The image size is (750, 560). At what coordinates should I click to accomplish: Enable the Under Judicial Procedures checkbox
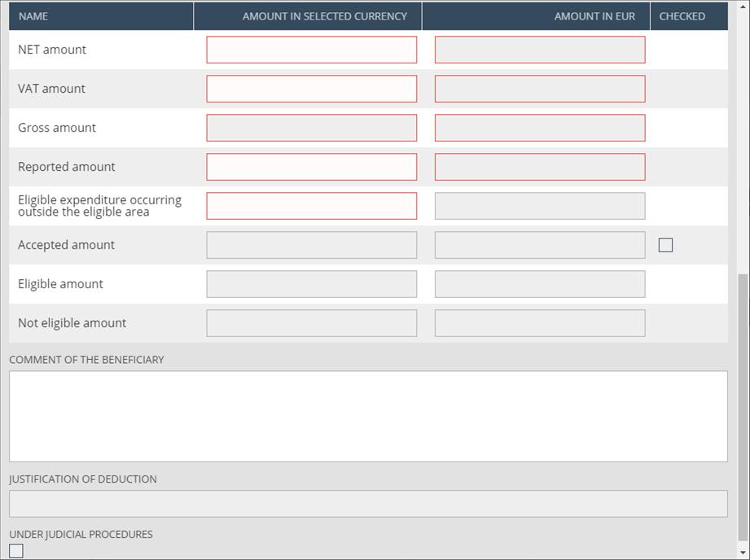(x=15, y=551)
